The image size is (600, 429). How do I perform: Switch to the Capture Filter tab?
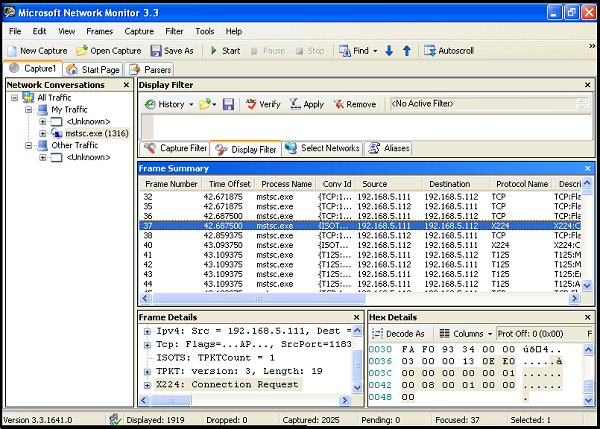175,148
